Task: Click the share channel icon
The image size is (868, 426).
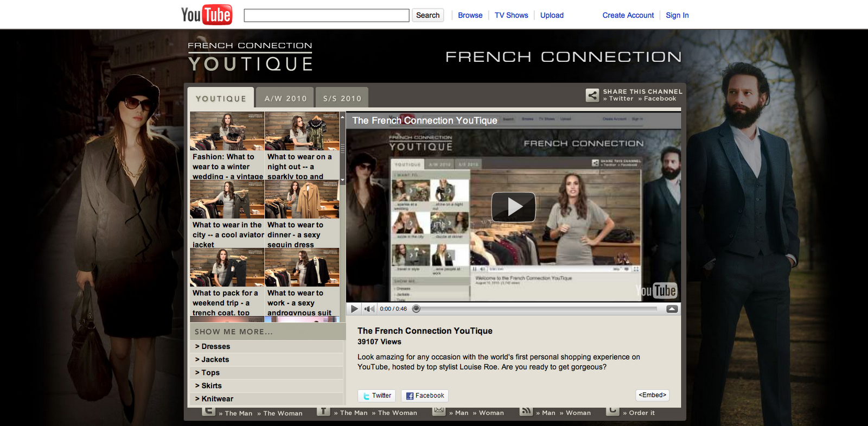Action: click(x=592, y=95)
